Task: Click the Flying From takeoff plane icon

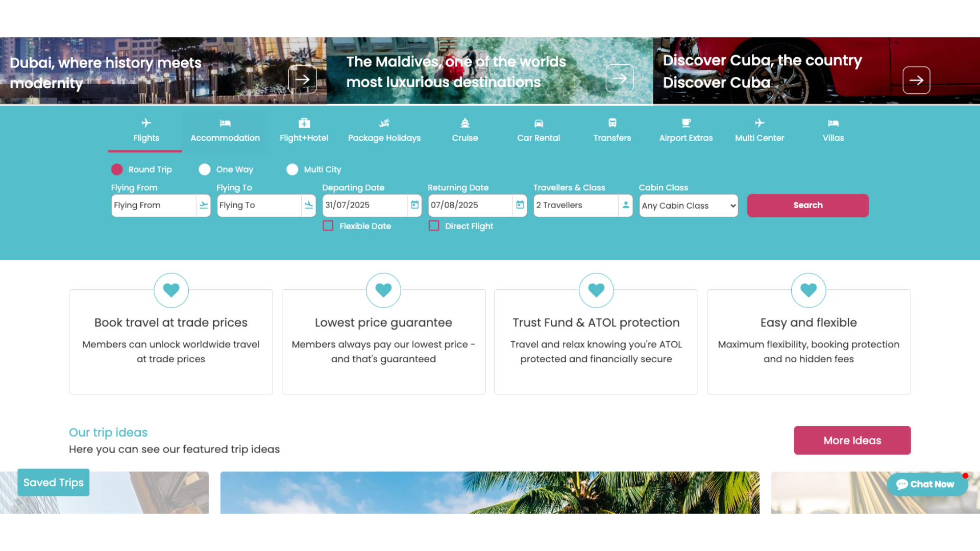Action: [x=204, y=205]
